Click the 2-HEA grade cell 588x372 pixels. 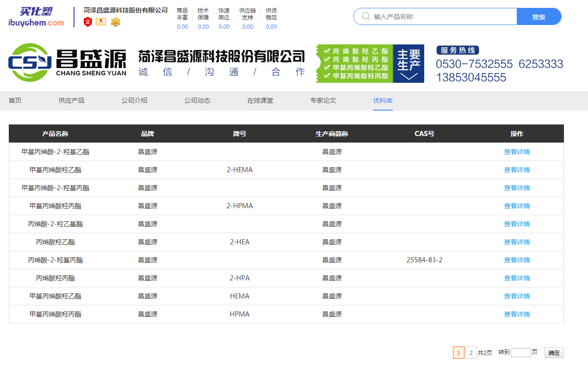click(240, 242)
